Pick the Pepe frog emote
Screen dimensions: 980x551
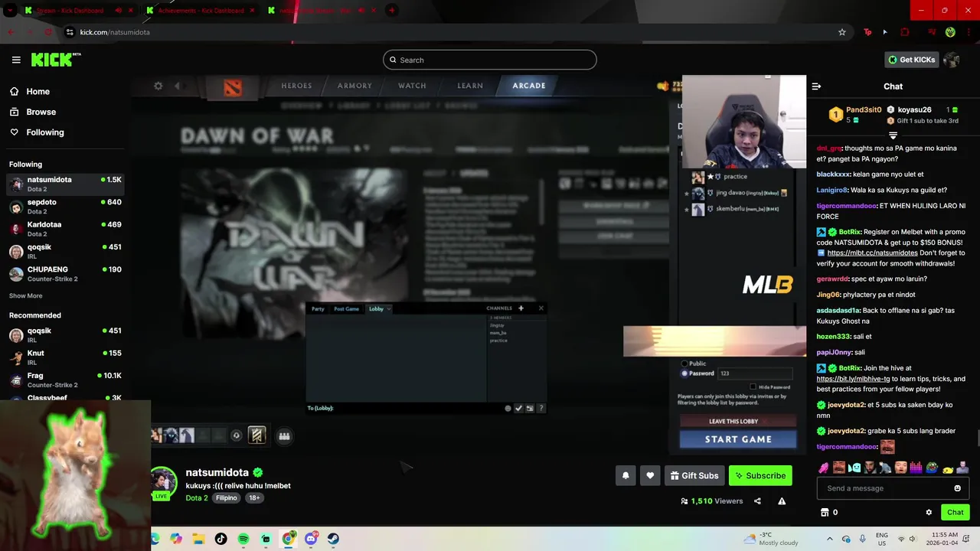[932, 468]
